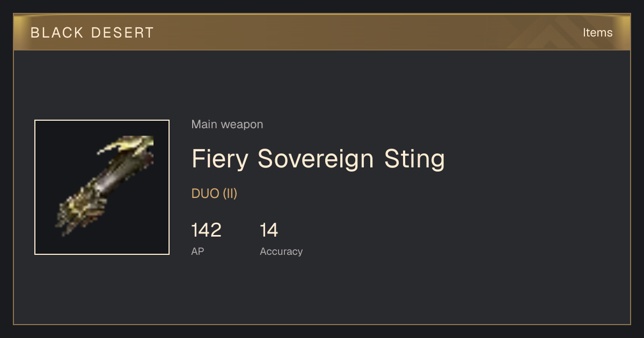Open the Items link in header
644x338 pixels.
pos(597,32)
